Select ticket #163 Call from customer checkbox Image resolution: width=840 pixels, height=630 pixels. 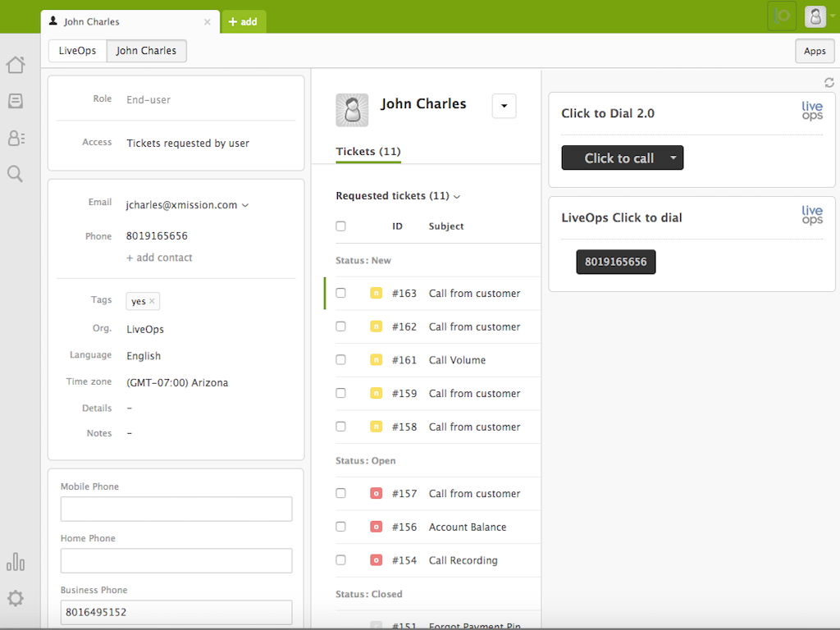point(340,293)
